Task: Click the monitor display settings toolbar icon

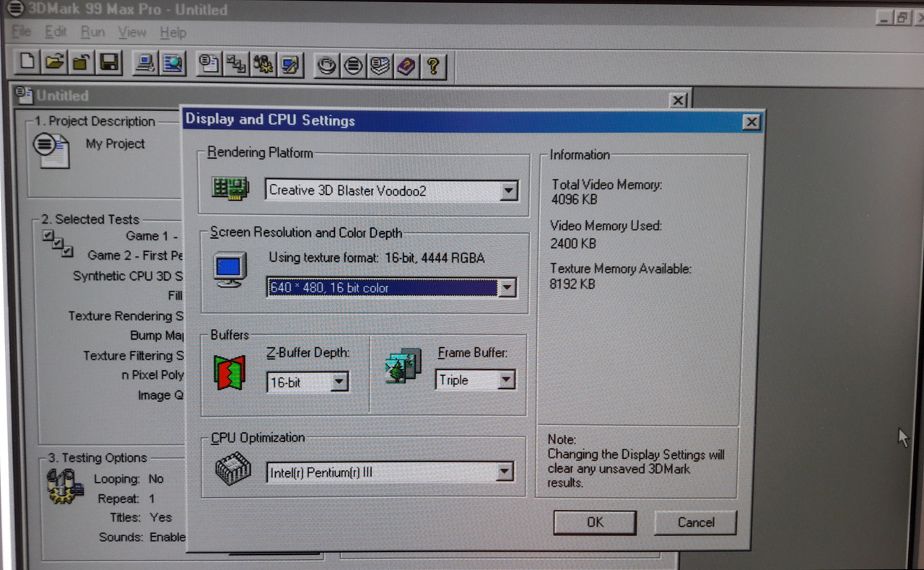Action: [x=290, y=65]
